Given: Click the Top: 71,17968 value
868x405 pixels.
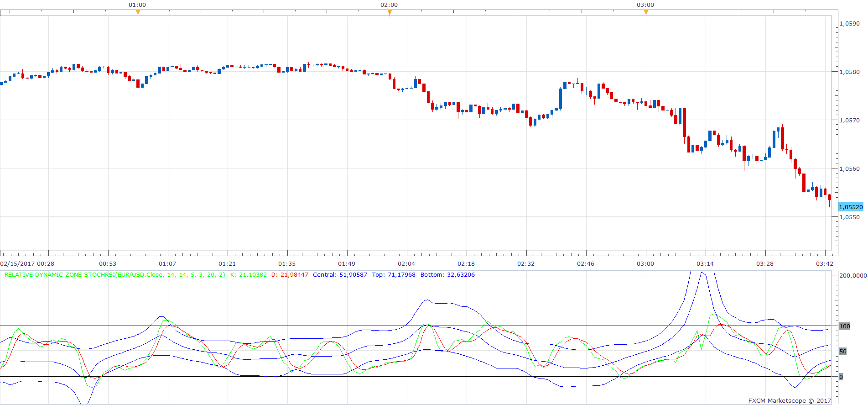Looking at the screenshot, I should tap(394, 275).
